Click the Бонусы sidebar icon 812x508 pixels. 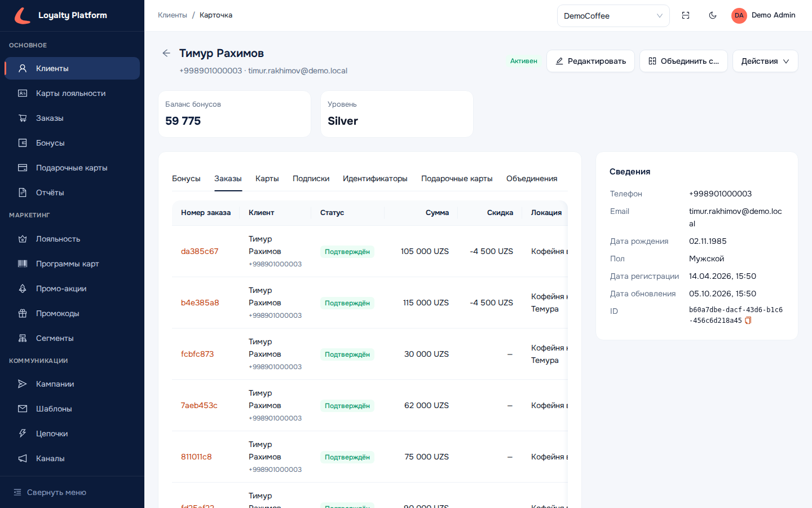(x=23, y=143)
